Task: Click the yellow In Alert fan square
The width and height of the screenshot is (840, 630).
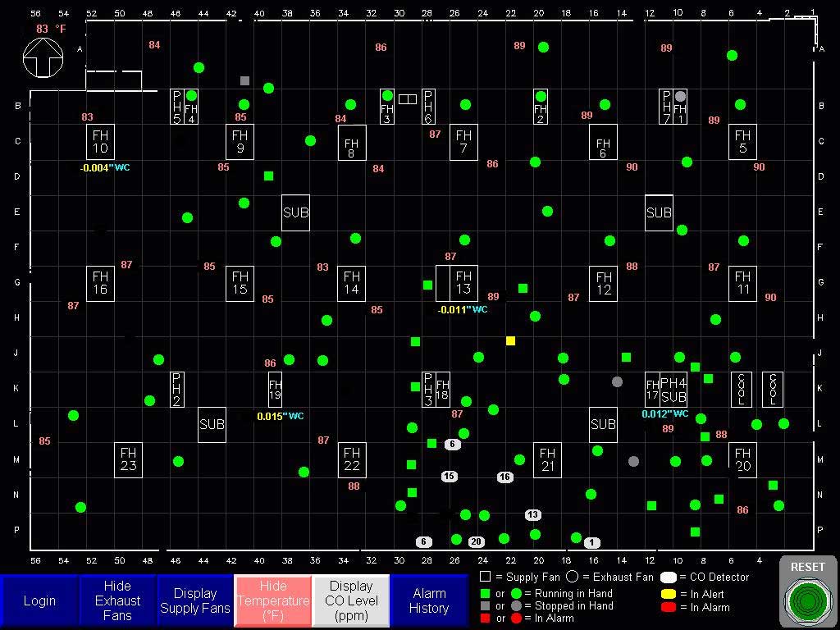Action: click(510, 340)
